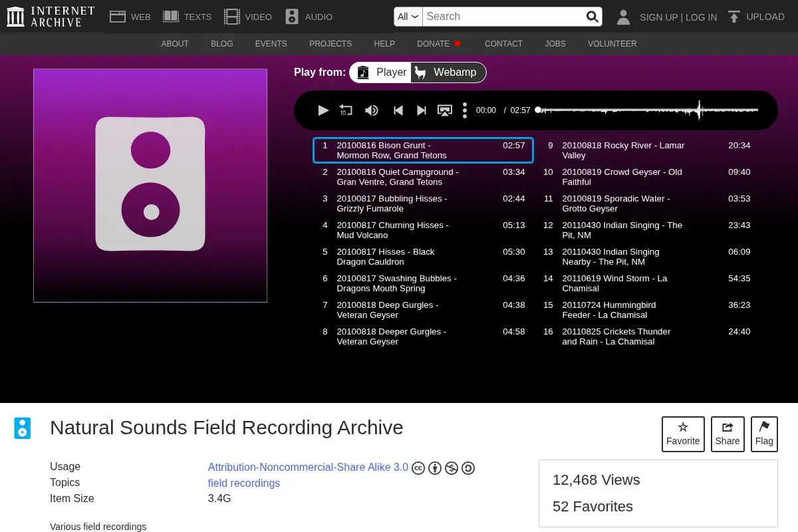Viewport: 798px width, 532px height.
Task: Click into the Search field
Action: [503, 17]
